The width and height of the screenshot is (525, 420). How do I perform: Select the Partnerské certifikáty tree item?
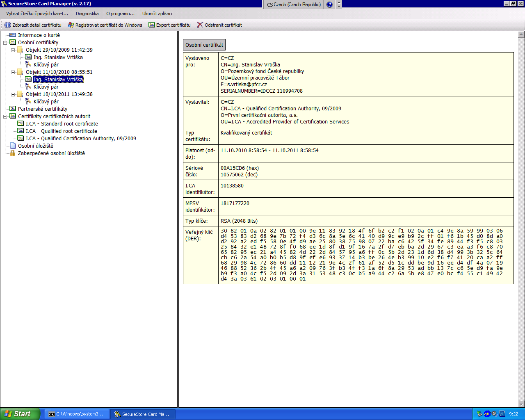[42, 109]
